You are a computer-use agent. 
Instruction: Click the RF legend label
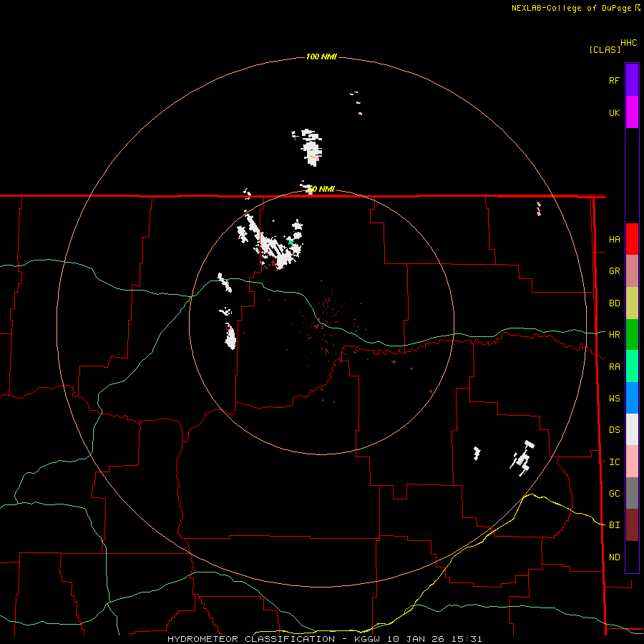coord(614,81)
